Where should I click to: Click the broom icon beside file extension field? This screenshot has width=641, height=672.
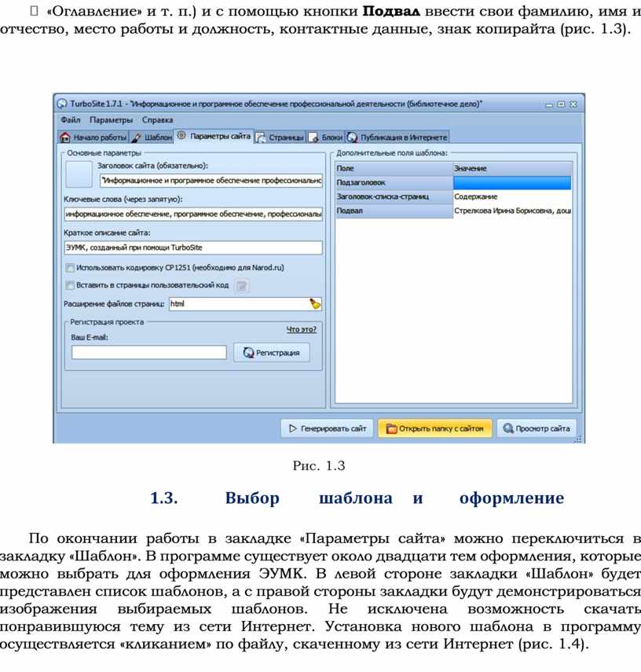[x=315, y=304]
